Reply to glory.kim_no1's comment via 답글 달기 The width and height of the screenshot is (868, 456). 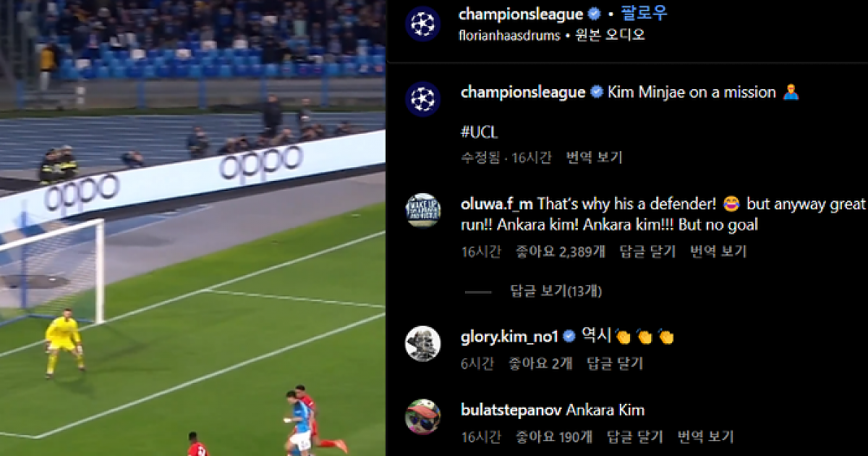pos(615,363)
